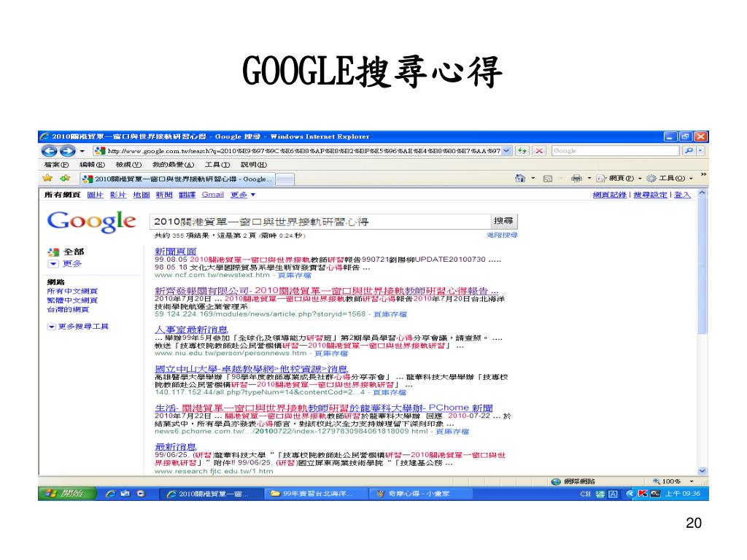
Task: Open the 地圖 maps link
Action: [x=141, y=195]
